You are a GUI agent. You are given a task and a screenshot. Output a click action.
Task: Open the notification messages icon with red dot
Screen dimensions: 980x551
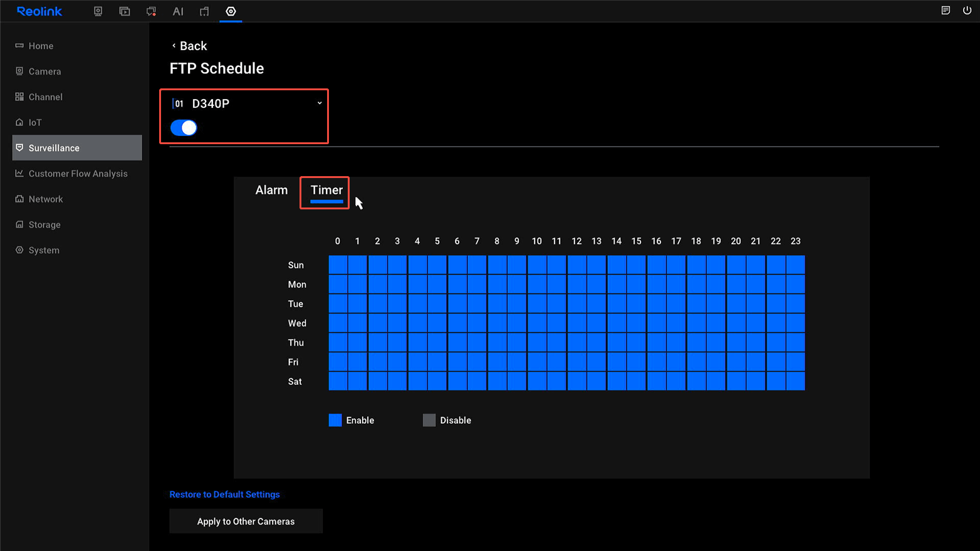pos(151,11)
